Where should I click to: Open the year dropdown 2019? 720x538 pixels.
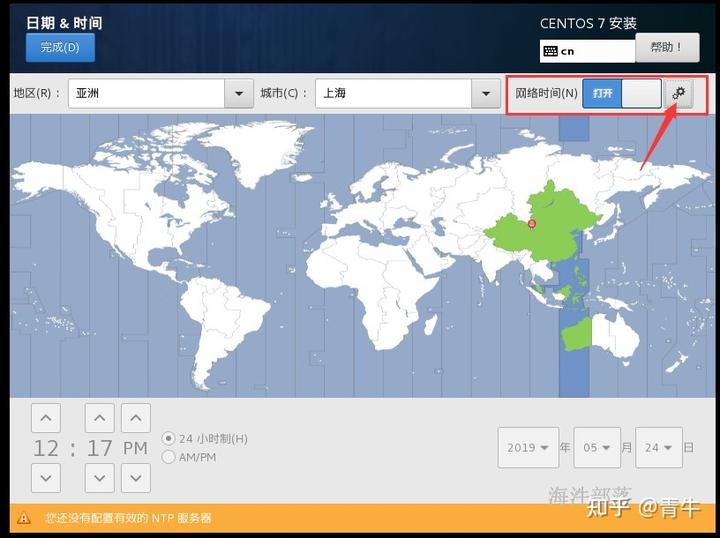(528, 448)
